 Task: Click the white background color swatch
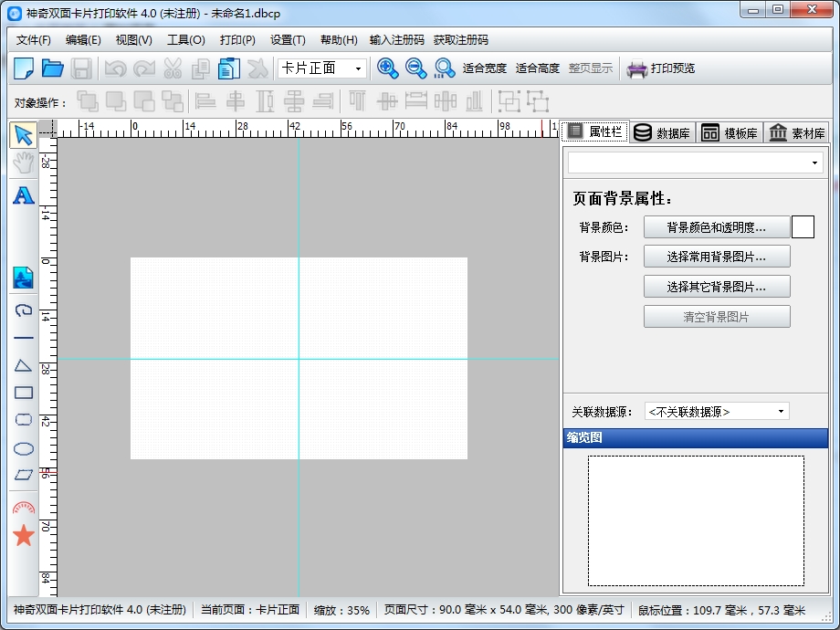[x=803, y=227]
